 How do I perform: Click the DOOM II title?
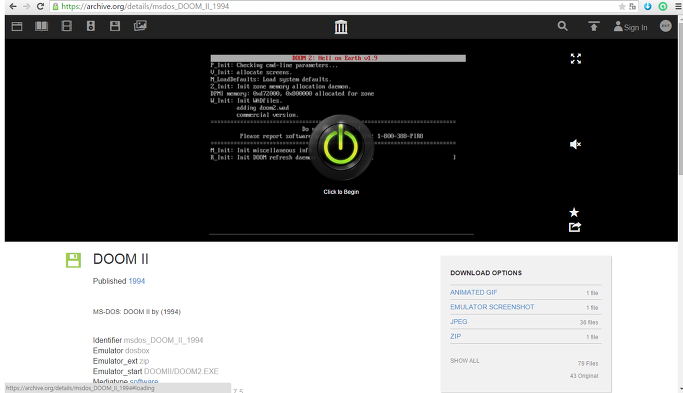[x=121, y=259]
